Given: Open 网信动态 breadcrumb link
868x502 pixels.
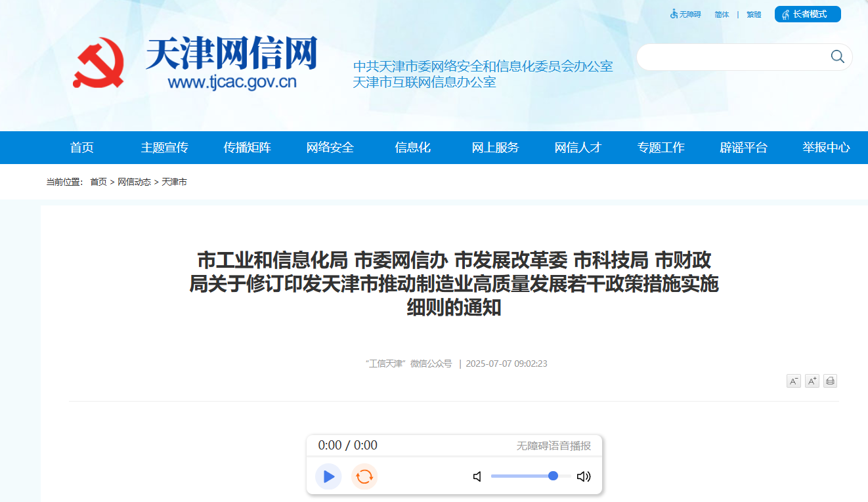Looking at the screenshot, I should tap(133, 182).
